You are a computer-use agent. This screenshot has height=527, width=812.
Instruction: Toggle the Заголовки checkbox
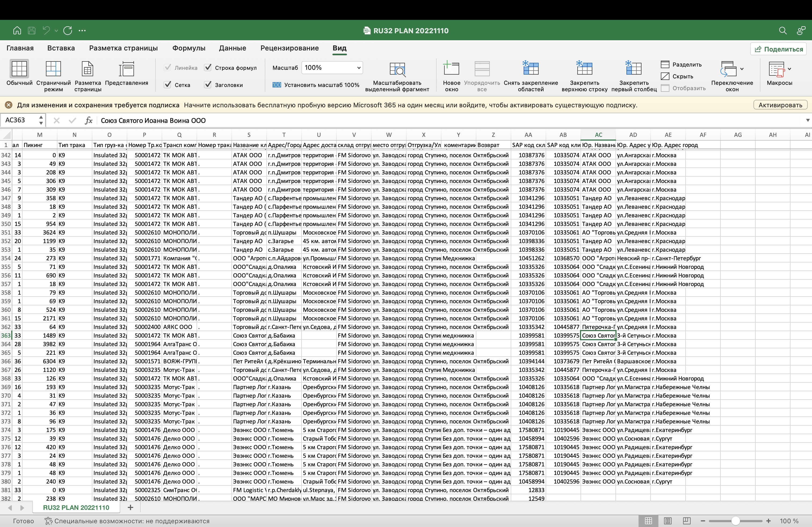coord(208,85)
